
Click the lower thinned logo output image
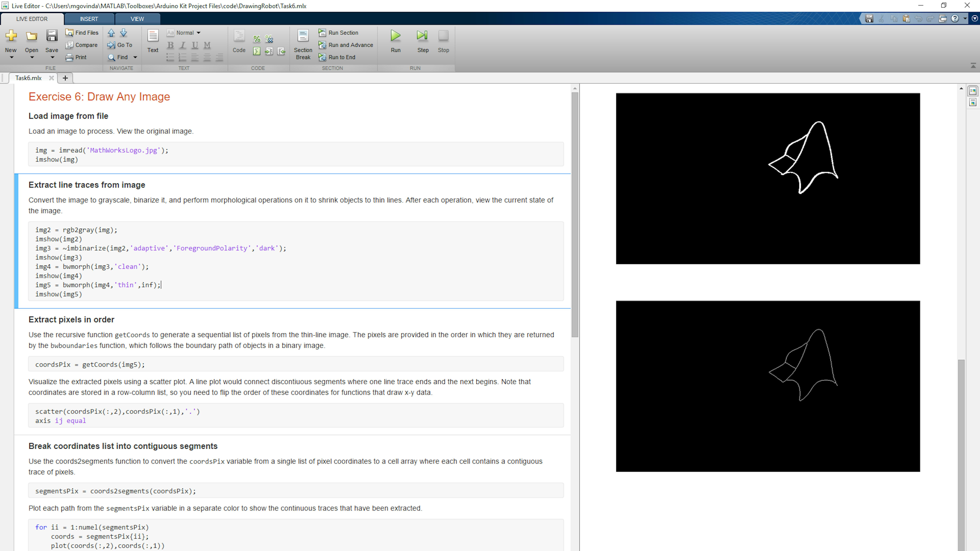[x=768, y=386]
